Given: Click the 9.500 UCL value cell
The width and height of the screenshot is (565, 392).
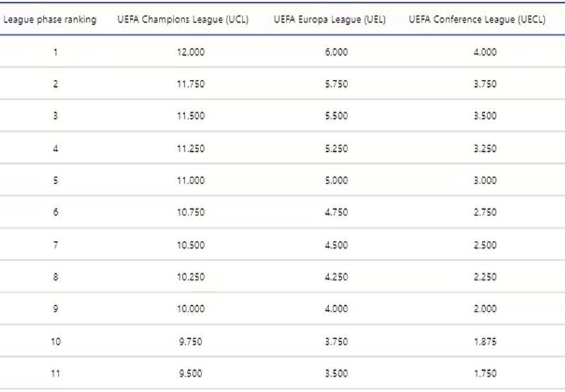Looking at the screenshot, I should tap(191, 374).
